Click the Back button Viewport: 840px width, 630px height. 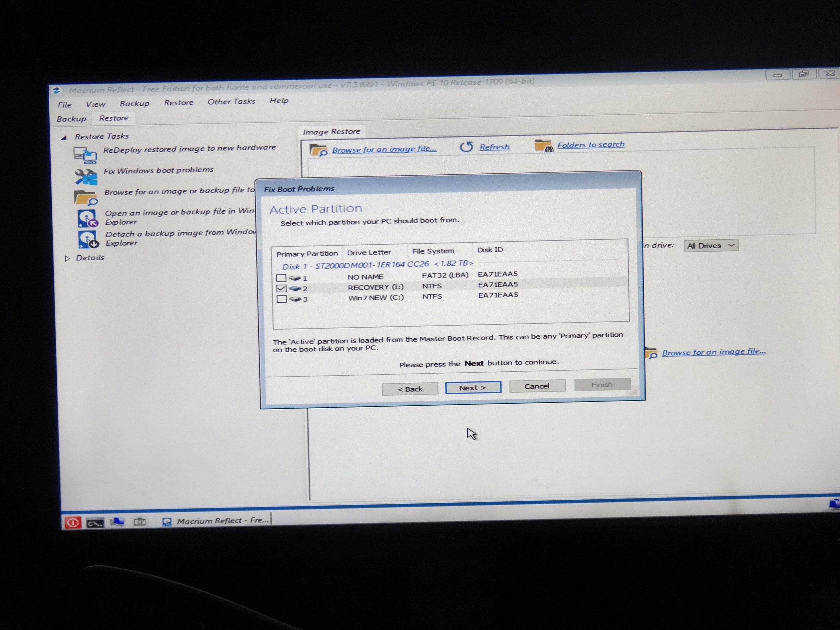pyautogui.click(x=410, y=389)
